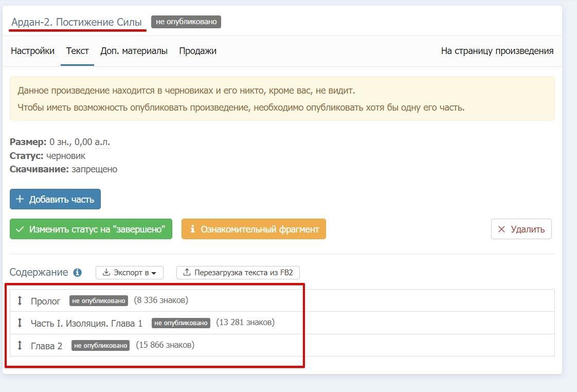This screenshot has width=577, height=392.
Task: Click the title Ардан-2. Постижение Силы
Action: (x=77, y=22)
